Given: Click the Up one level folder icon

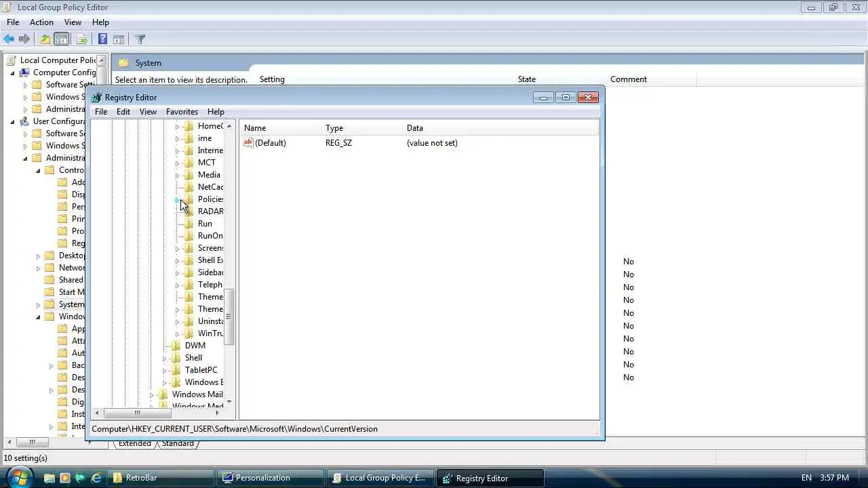Looking at the screenshot, I should tap(45, 39).
